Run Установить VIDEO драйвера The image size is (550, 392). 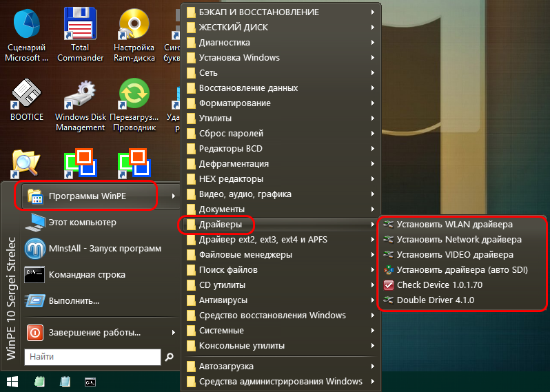point(462,254)
